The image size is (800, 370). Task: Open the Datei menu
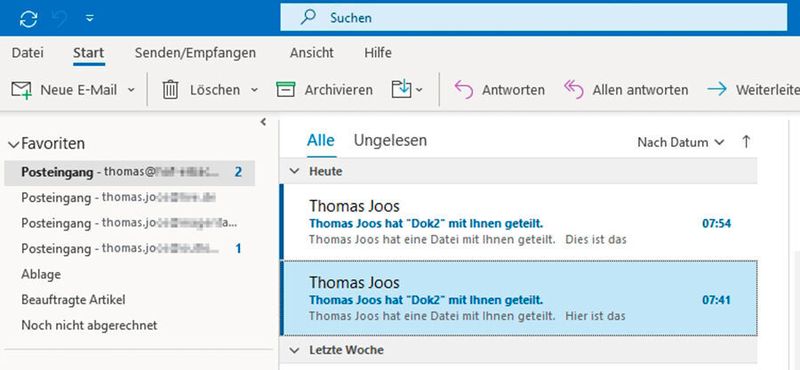[28, 53]
